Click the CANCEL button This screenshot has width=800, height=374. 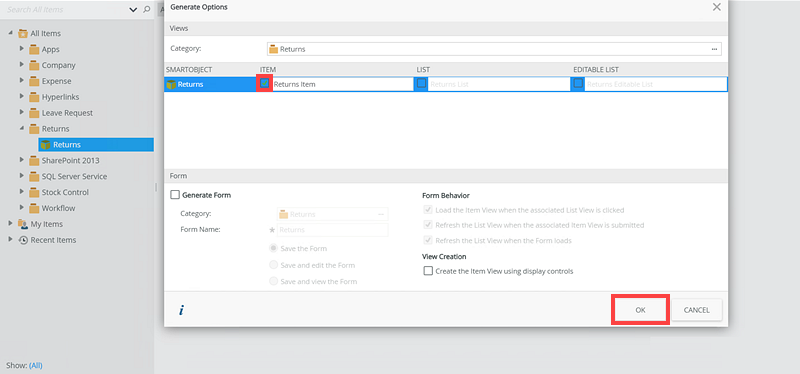(696, 310)
